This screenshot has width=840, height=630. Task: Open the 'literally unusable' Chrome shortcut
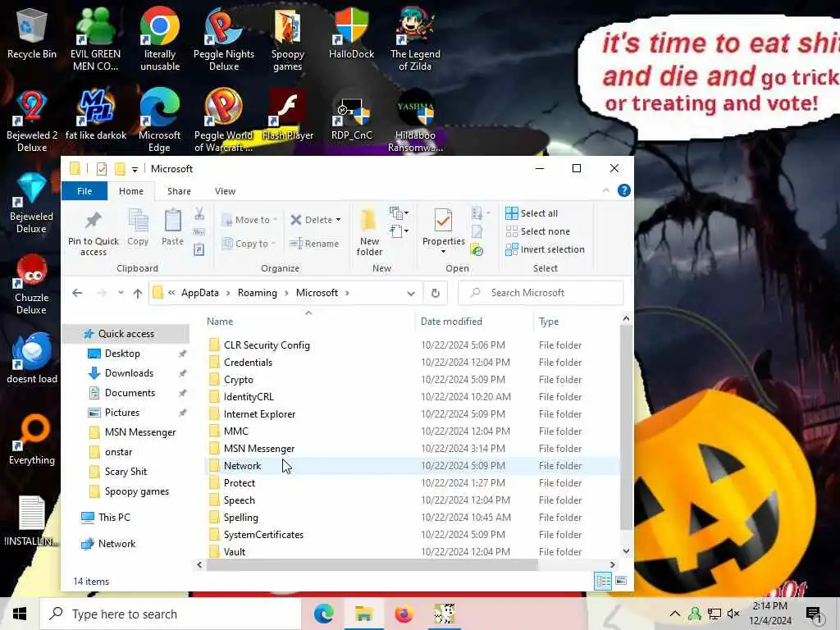click(x=160, y=39)
